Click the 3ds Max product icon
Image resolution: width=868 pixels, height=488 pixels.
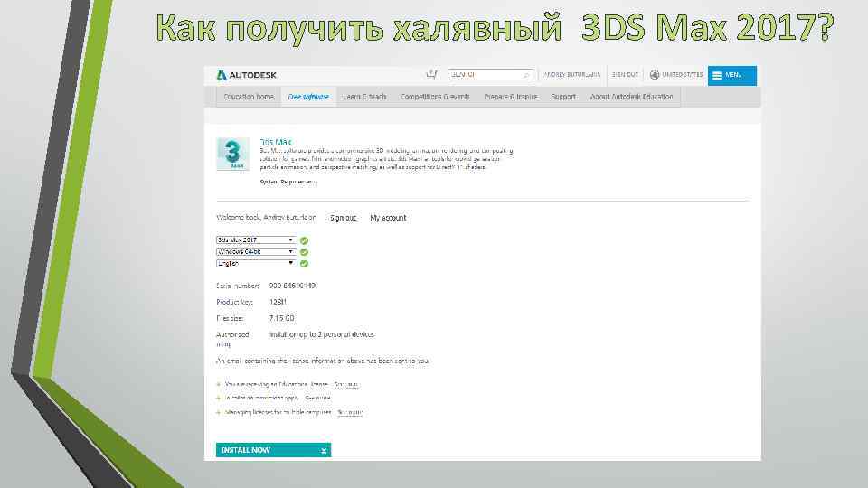pos(232,154)
